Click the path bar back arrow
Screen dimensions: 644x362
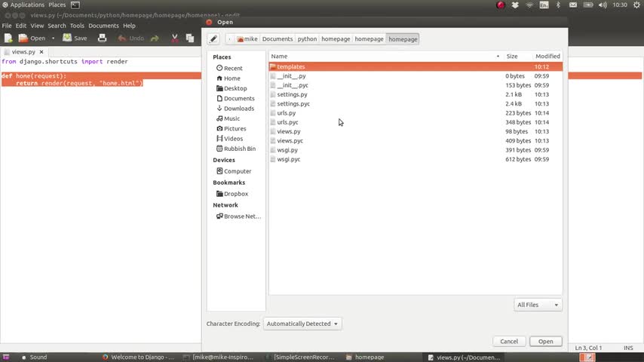tap(229, 39)
